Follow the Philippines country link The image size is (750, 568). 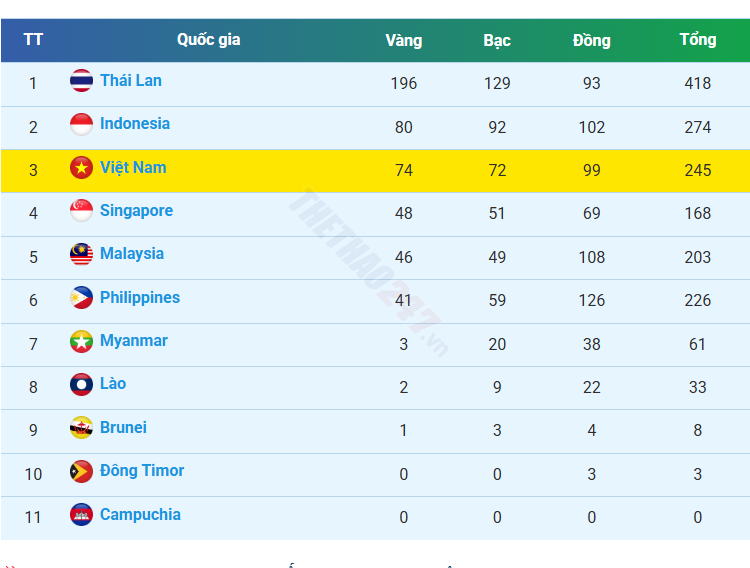pyautogui.click(x=140, y=297)
